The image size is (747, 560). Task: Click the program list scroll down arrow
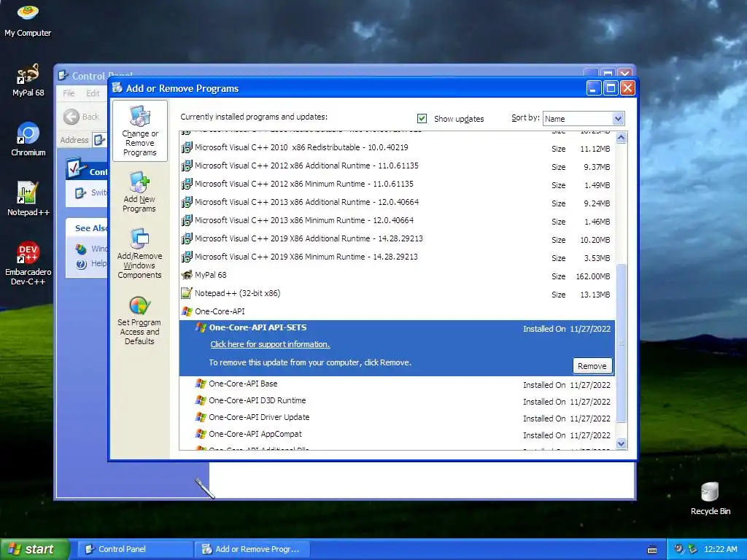click(621, 443)
